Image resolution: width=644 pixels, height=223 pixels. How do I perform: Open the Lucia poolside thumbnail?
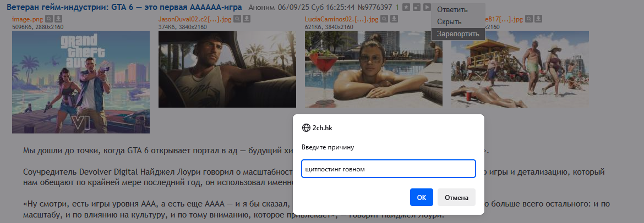click(374, 69)
